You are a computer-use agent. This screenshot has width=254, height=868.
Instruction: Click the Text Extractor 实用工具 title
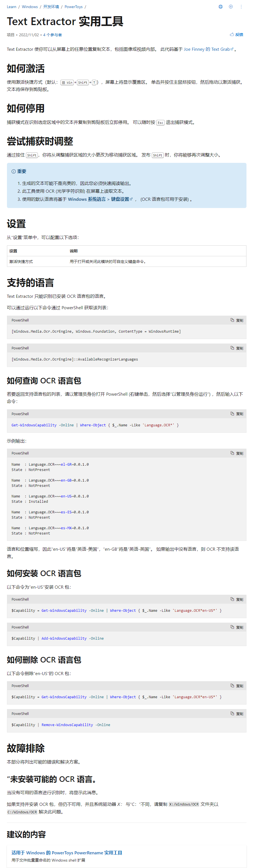pos(65,21)
